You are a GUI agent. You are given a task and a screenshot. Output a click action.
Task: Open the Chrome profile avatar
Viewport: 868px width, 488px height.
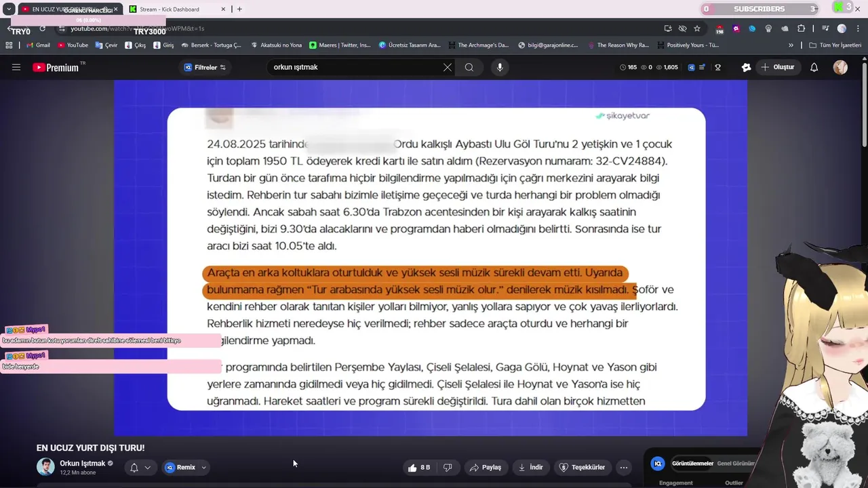point(842,28)
